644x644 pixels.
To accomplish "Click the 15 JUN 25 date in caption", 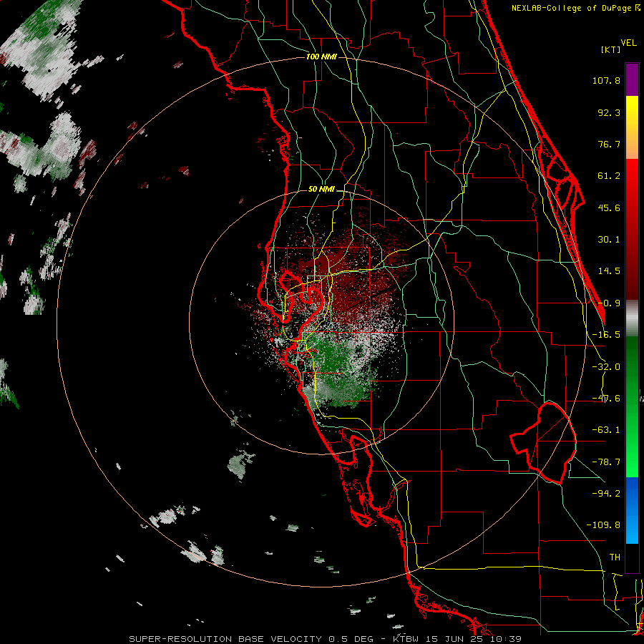I will [x=456, y=639].
